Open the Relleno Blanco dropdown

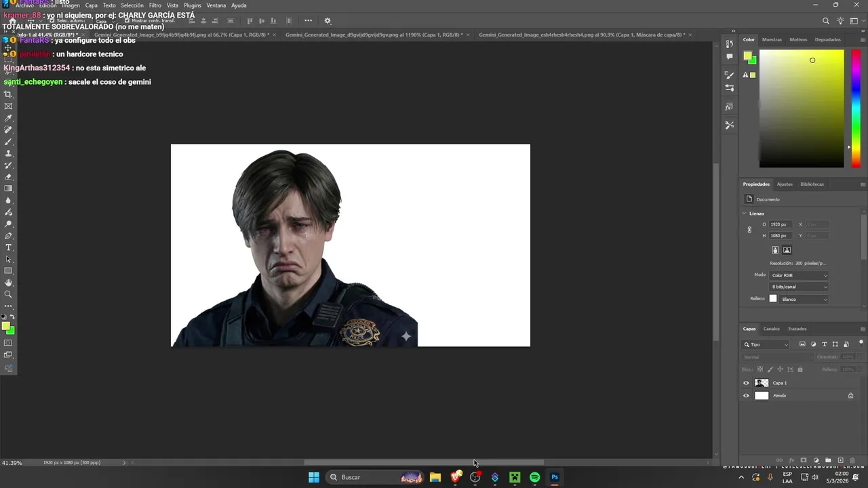click(x=804, y=299)
